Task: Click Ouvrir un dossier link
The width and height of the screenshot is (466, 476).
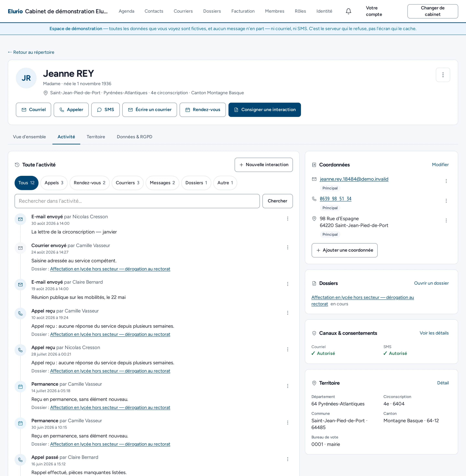Action: 431,283
